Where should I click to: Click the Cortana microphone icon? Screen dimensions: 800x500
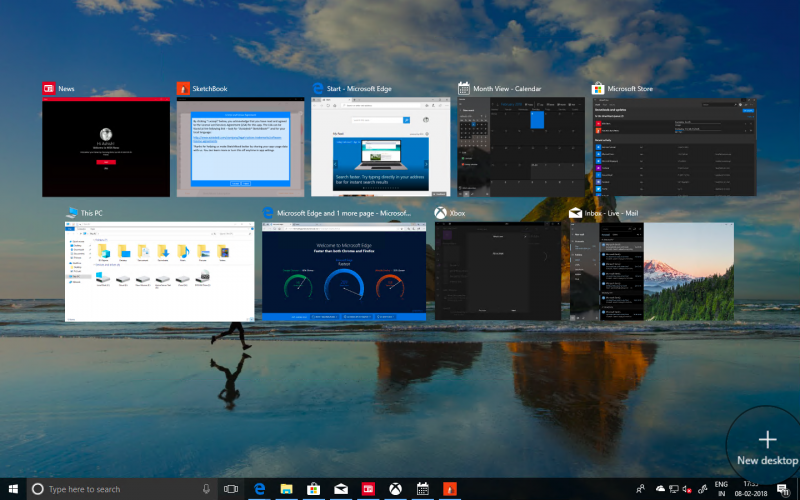[206, 489]
